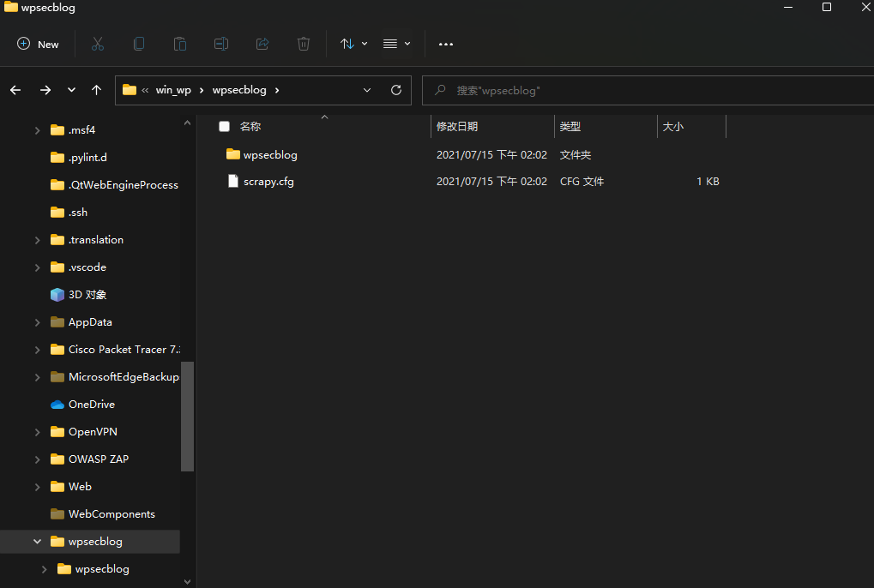
Task: Select OneDrive in the navigation tree
Action: [x=92, y=405]
